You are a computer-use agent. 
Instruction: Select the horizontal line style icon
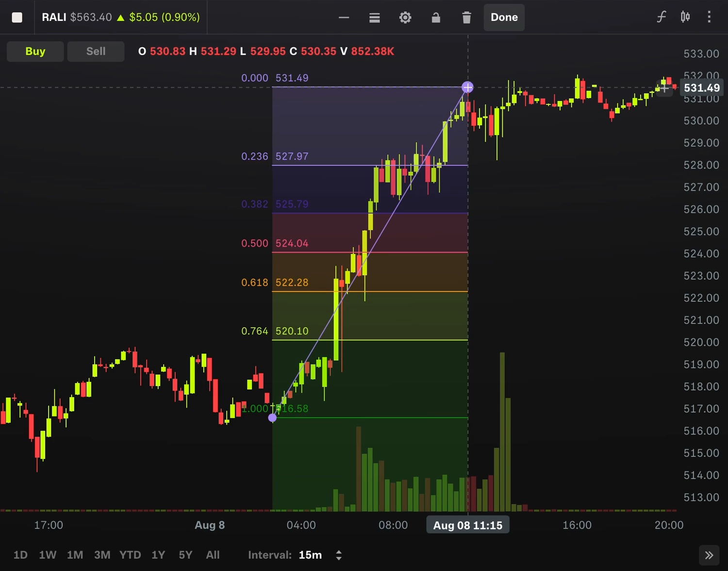(x=344, y=17)
